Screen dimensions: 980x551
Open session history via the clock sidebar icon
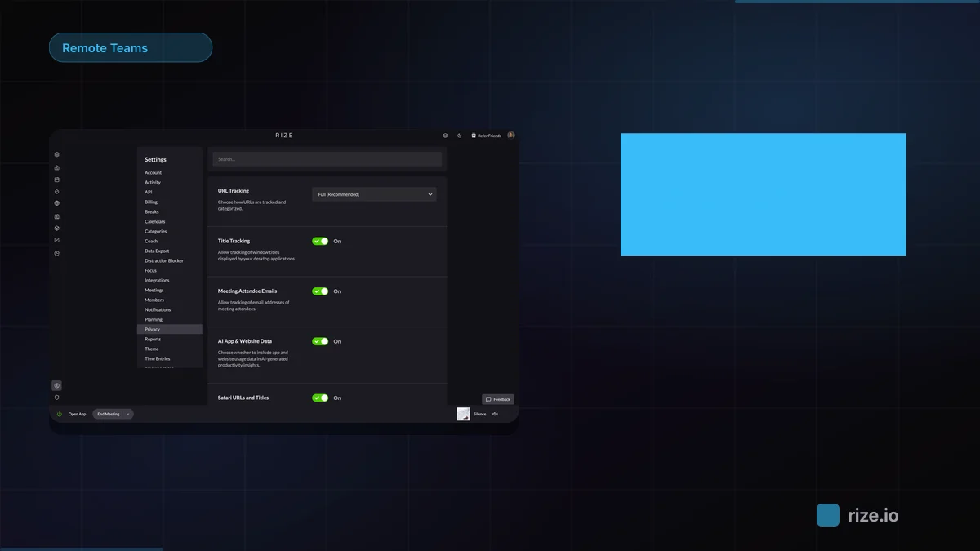(x=56, y=254)
